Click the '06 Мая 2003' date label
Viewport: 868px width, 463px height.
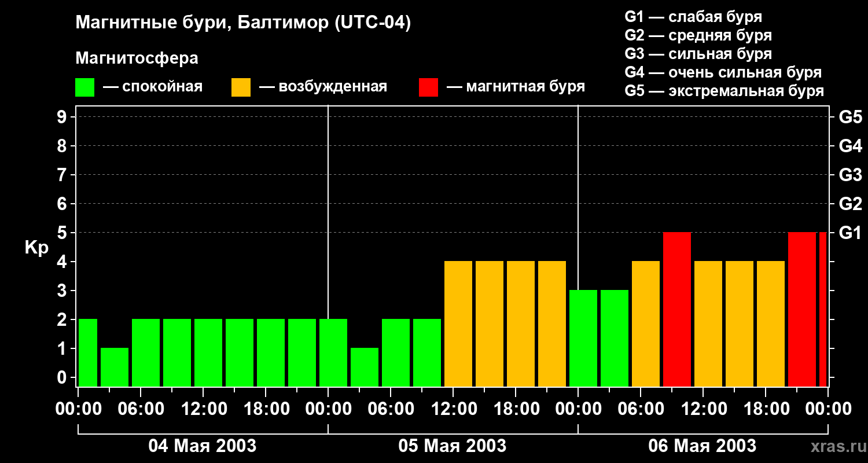click(x=702, y=446)
